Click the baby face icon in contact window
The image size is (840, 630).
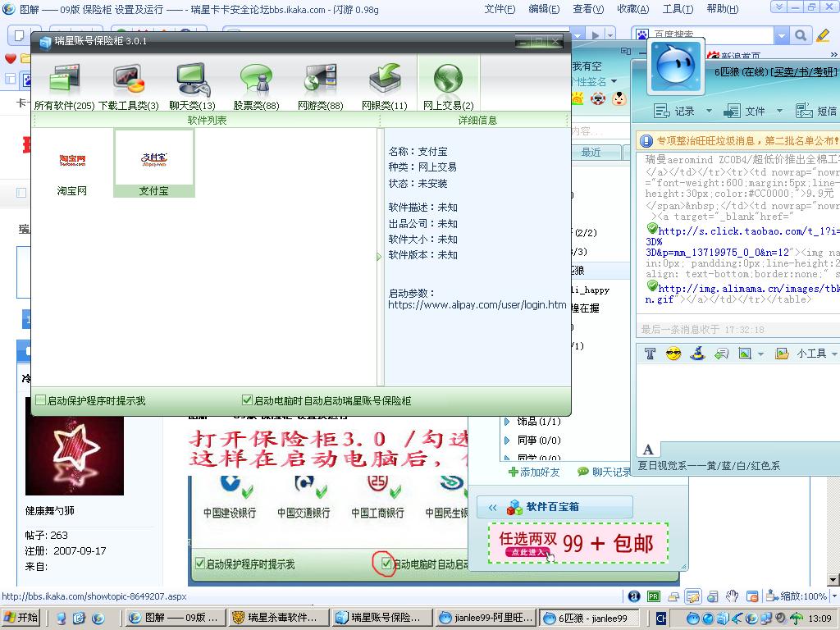619,99
